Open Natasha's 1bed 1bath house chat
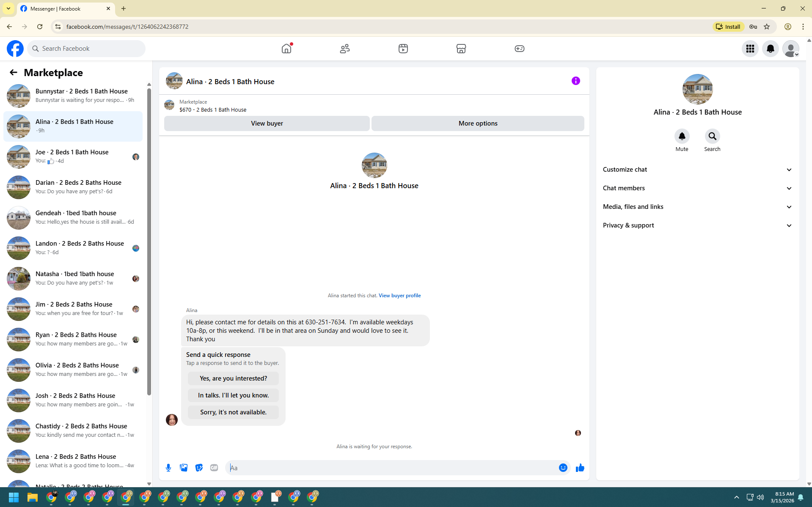The image size is (812, 507). coord(73,279)
